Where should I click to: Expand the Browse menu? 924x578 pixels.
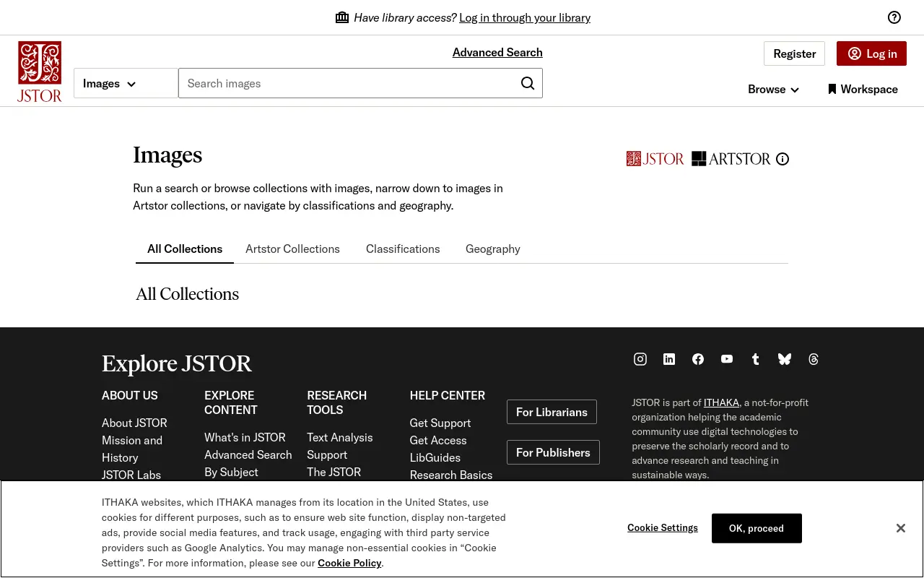tap(773, 90)
